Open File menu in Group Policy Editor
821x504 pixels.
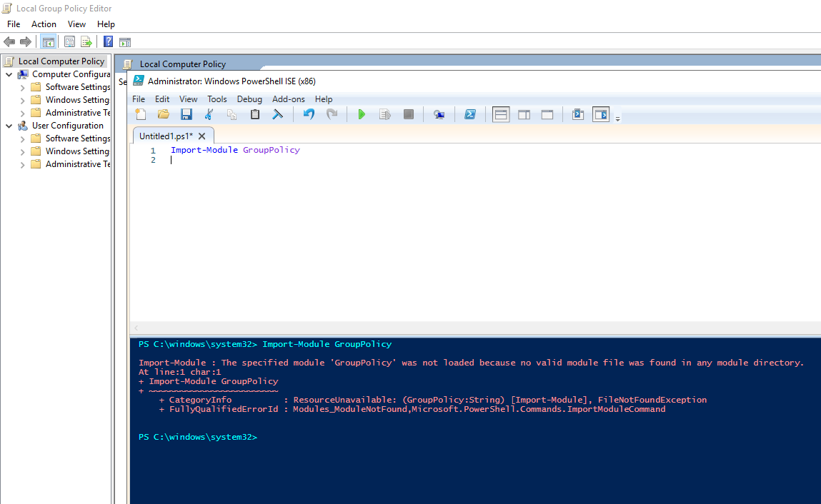click(x=14, y=24)
